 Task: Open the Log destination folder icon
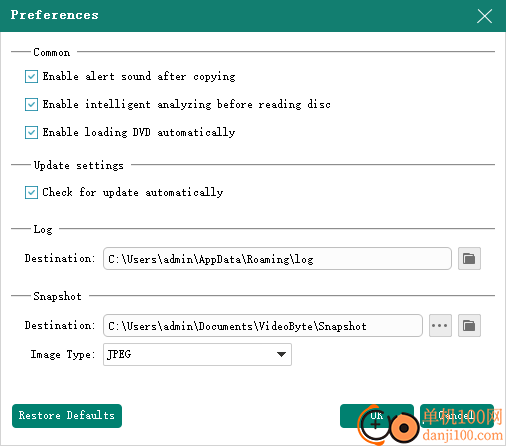(x=469, y=258)
